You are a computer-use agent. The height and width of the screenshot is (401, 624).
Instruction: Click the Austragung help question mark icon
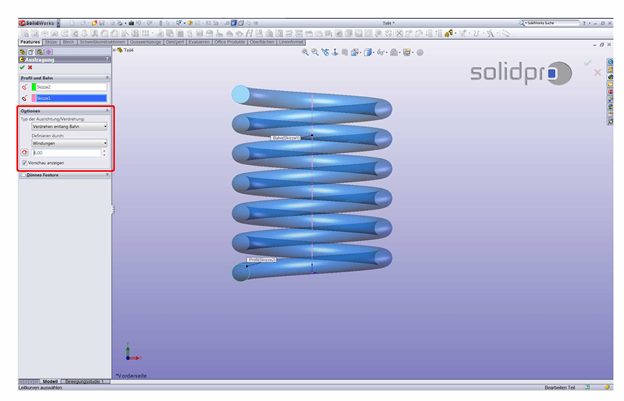(x=107, y=59)
